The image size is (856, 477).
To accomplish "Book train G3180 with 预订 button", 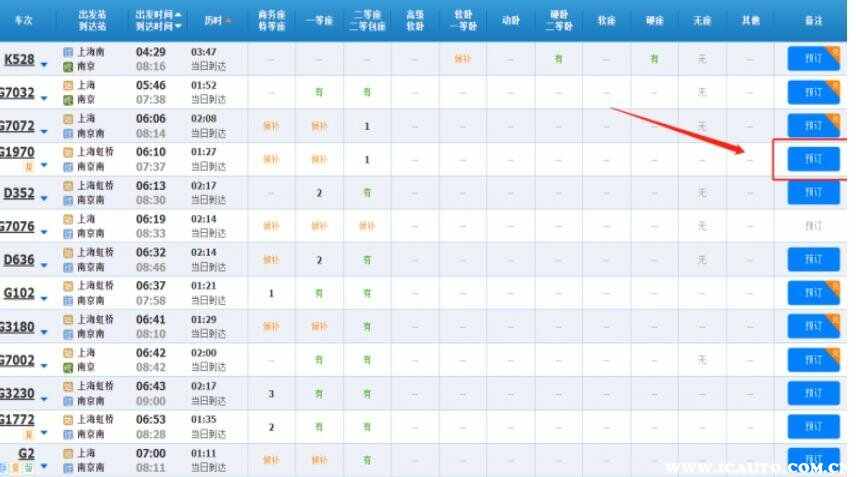I will tap(813, 326).
